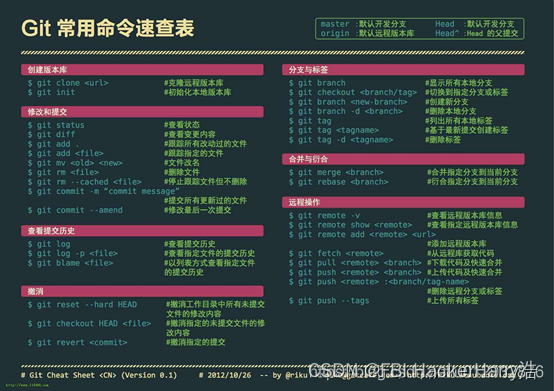Click the 'git merge <branch>' command
This screenshot has height=391, width=554.
336,172
